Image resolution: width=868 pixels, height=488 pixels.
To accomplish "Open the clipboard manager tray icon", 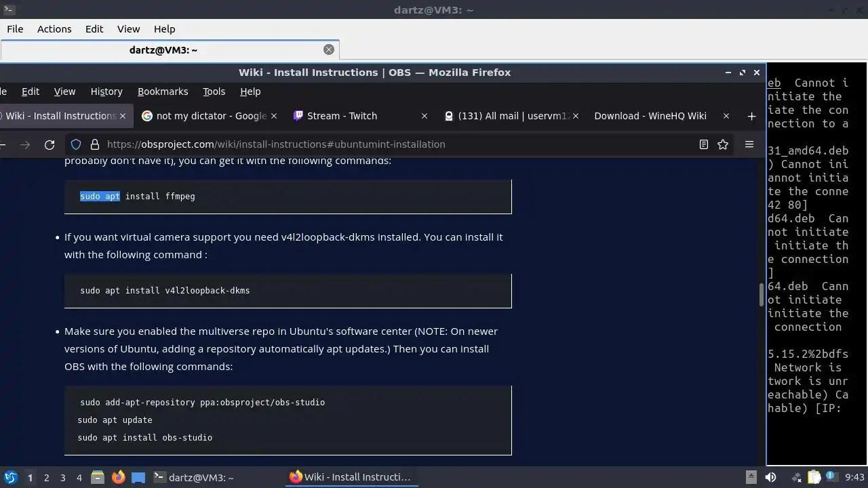I will pyautogui.click(x=814, y=477).
